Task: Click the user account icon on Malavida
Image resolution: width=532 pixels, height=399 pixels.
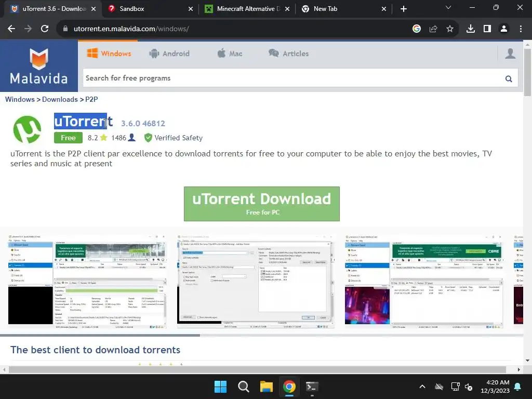Action: (510, 54)
